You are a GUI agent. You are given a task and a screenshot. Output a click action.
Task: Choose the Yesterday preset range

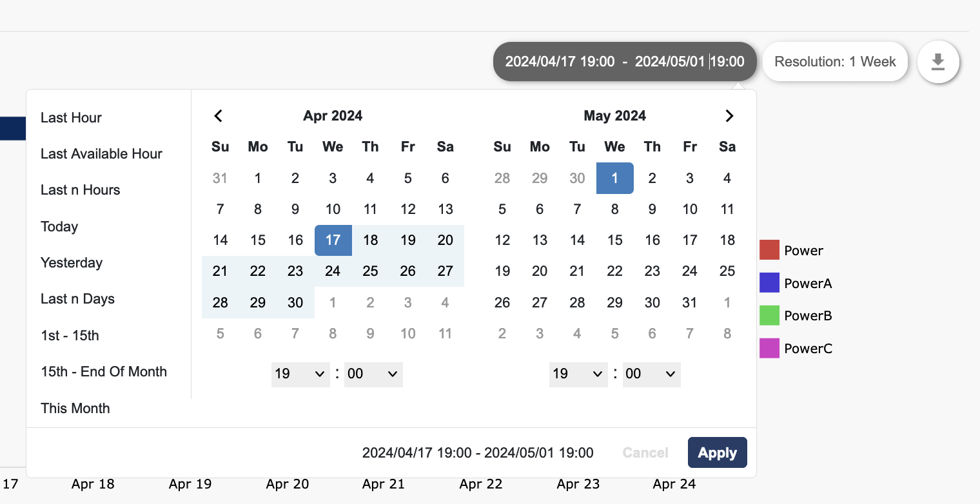72,263
